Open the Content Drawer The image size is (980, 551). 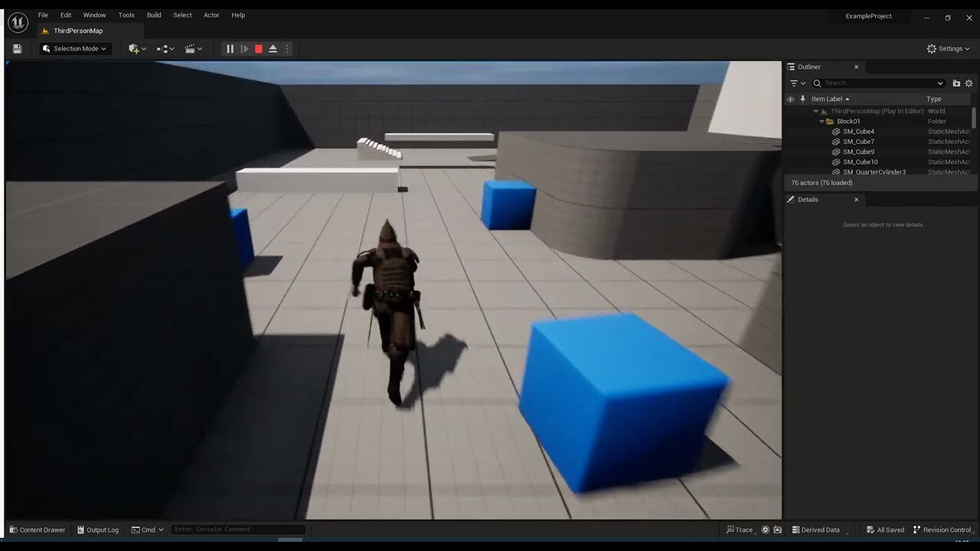tap(37, 530)
